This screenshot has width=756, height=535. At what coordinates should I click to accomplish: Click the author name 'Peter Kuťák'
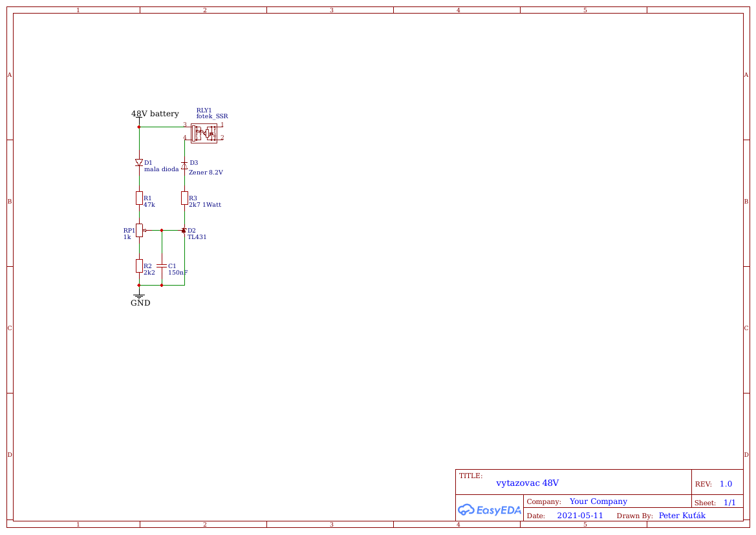tap(682, 515)
